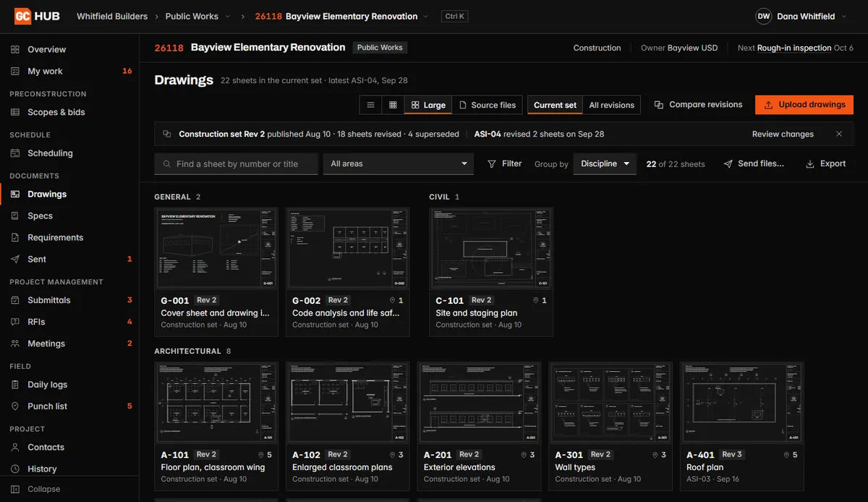This screenshot has width=868, height=502.
Task: Show All revisions
Action: [x=611, y=105]
